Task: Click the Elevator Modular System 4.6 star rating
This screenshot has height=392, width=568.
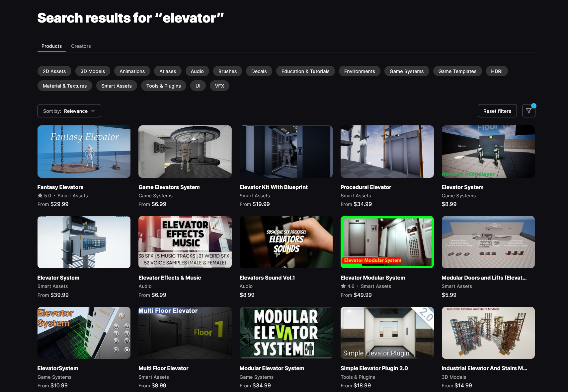Action: pyautogui.click(x=348, y=286)
